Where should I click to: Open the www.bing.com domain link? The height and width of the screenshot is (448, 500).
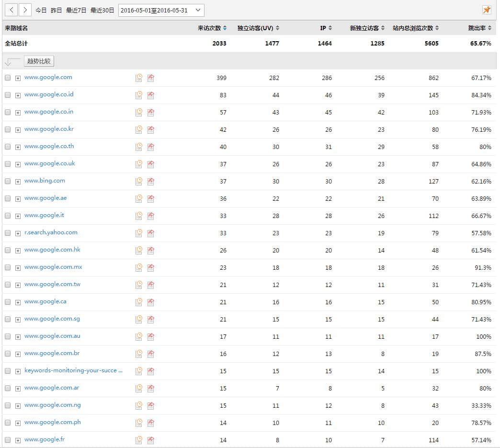point(45,181)
